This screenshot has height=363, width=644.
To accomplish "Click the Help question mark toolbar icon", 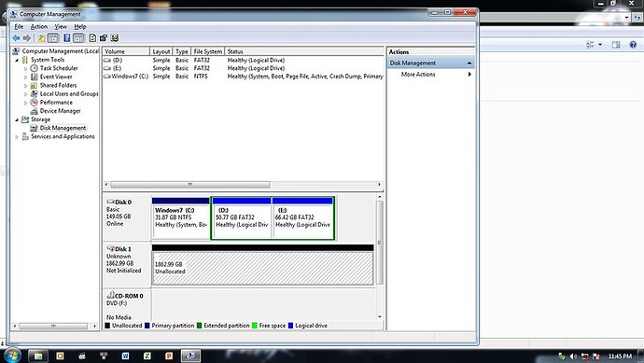I will pyautogui.click(x=66, y=38).
